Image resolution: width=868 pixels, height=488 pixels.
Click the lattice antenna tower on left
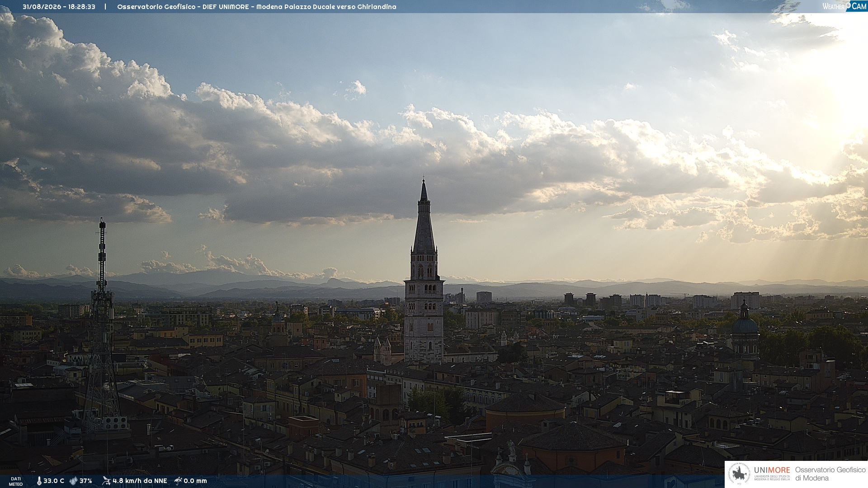click(x=102, y=325)
